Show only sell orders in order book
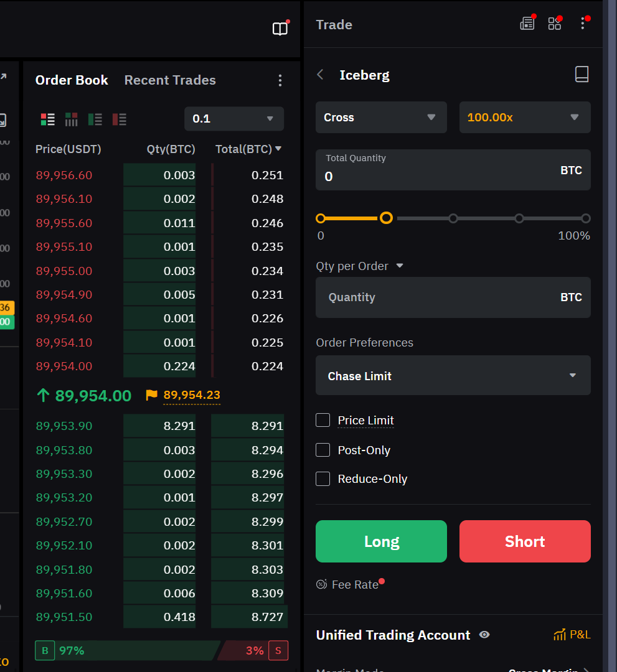The width and height of the screenshot is (617, 672). point(119,119)
